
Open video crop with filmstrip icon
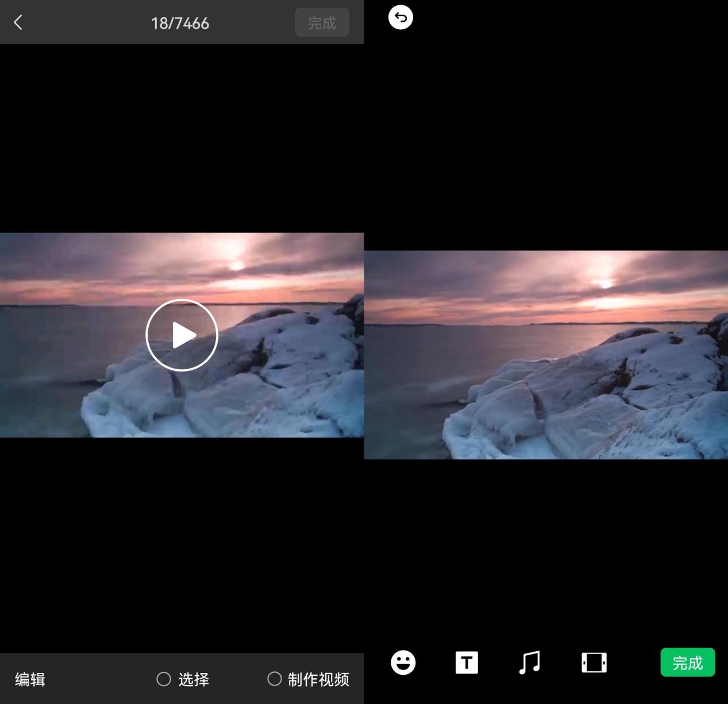pyautogui.click(x=594, y=663)
